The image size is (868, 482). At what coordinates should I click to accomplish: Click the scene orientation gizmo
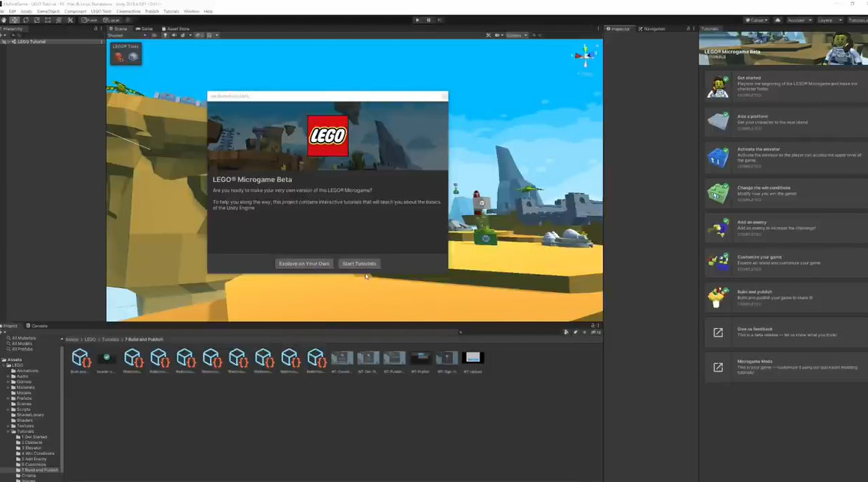pyautogui.click(x=585, y=56)
